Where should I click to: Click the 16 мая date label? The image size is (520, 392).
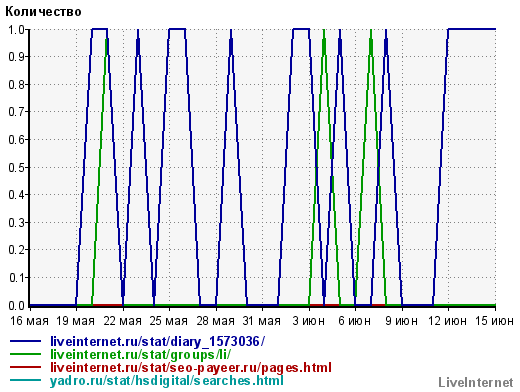(x=29, y=321)
